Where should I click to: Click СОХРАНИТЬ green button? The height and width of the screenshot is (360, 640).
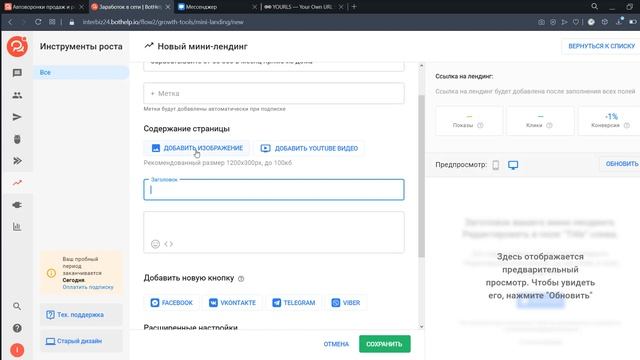coord(384,344)
